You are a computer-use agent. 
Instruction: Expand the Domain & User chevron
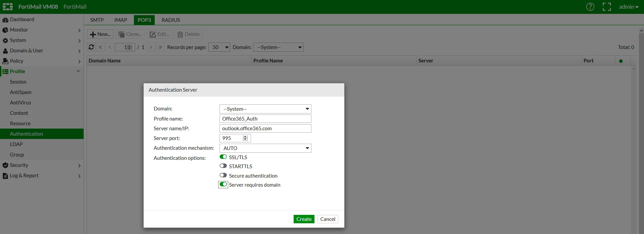point(79,51)
